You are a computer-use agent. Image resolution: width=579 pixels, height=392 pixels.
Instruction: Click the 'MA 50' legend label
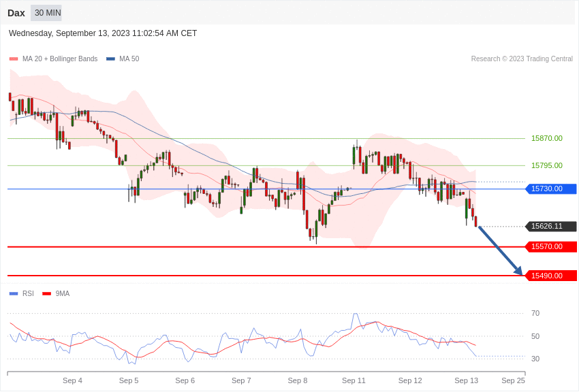pos(129,59)
